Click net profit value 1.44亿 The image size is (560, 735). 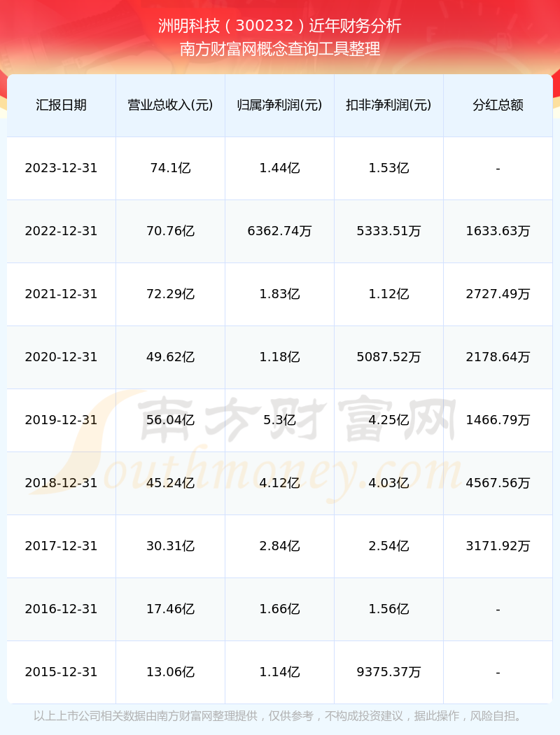(x=280, y=168)
